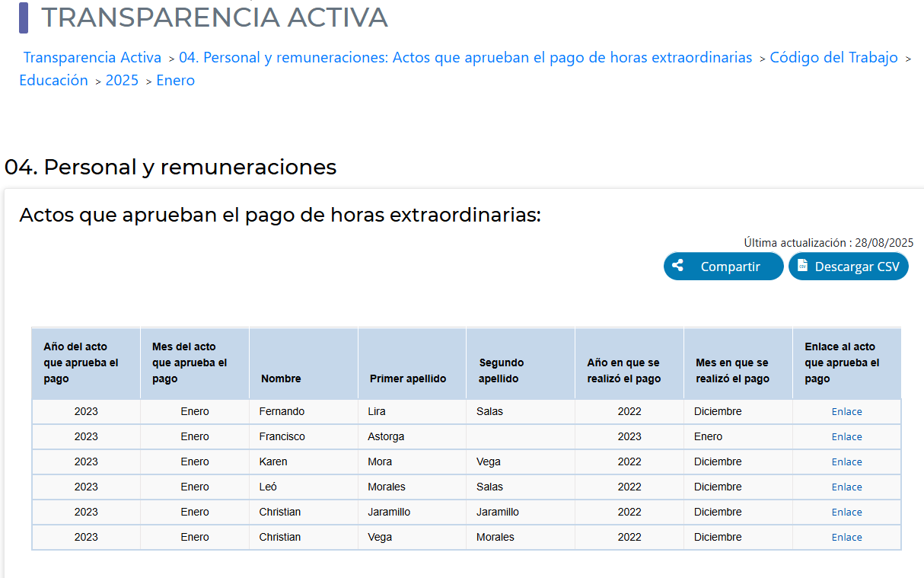This screenshot has width=924, height=578.
Task: Click 'Enlace al acto' column header
Action: click(x=847, y=363)
